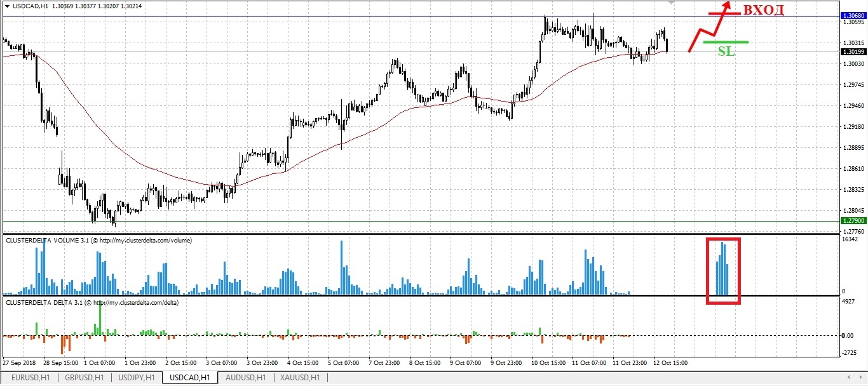Select the red rectangle highlighting volume bars
This screenshot has height=386, width=868.
coord(724,239)
